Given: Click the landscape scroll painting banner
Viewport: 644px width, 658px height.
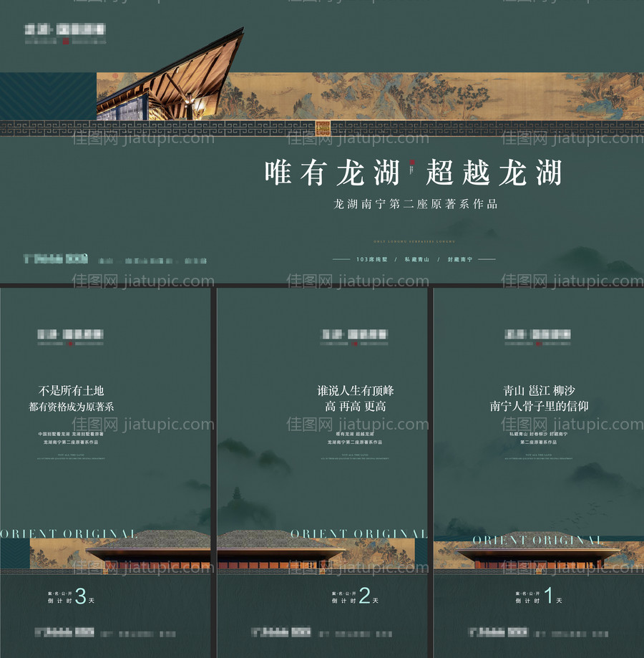Looking at the screenshot, I should click(x=465, y=97).
